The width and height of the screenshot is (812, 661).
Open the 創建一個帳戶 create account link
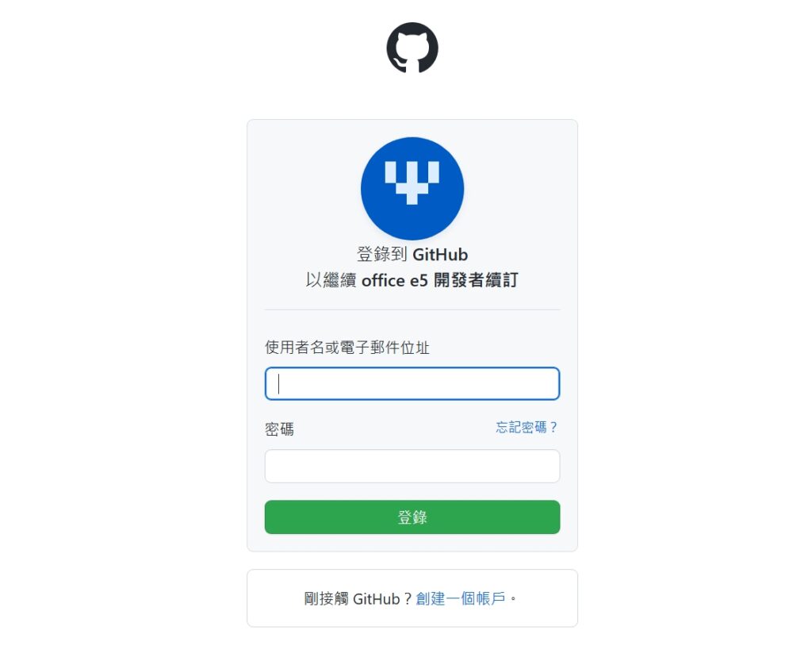tap(461, 599)
